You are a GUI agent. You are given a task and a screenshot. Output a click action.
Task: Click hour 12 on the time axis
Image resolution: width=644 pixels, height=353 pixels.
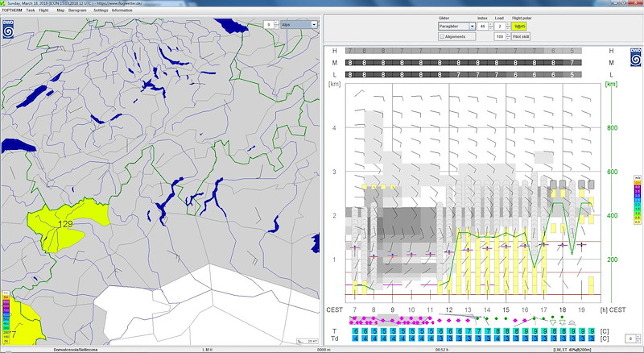coord(449,309)
